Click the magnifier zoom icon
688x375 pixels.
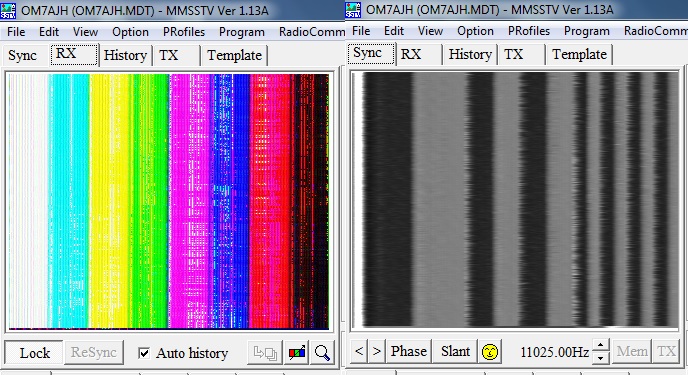(x=322, y=353)
